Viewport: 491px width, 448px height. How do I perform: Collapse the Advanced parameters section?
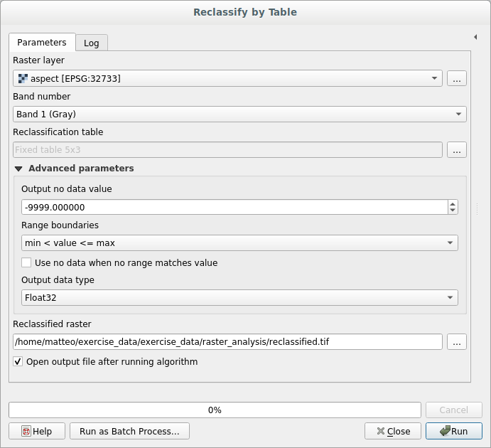point(18,169)
